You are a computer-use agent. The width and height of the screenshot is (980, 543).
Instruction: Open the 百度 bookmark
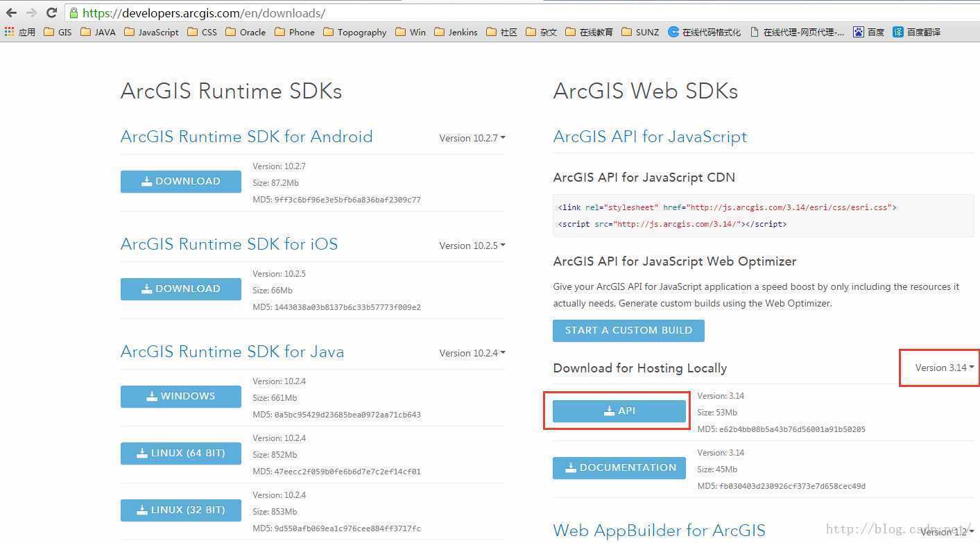point(869,32)
